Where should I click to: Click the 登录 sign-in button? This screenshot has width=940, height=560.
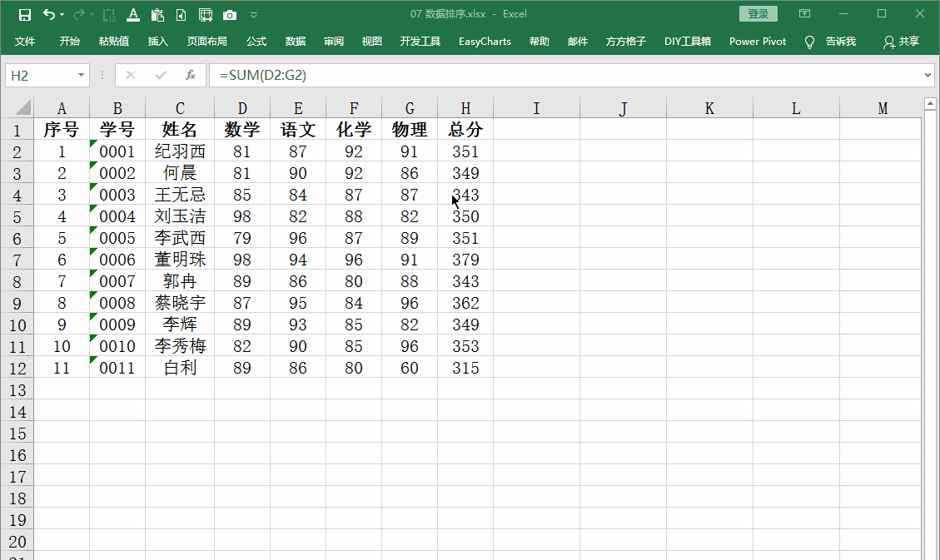point(758,14)
